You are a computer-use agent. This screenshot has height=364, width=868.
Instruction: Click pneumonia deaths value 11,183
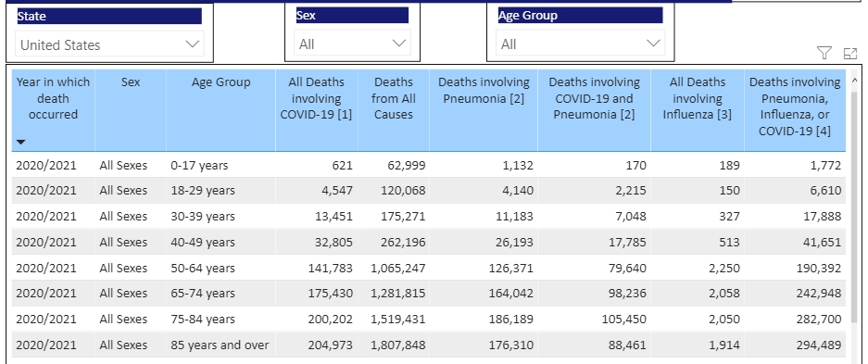[x=515, y=217]
